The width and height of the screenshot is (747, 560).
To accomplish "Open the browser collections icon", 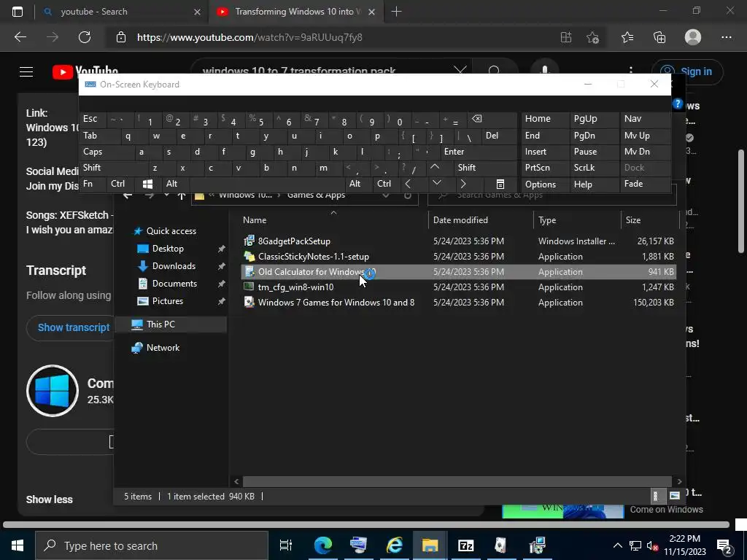I will 659,37.
